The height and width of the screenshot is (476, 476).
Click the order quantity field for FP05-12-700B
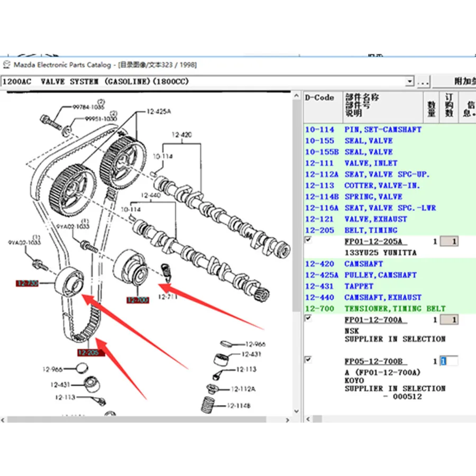pos(450,362)
